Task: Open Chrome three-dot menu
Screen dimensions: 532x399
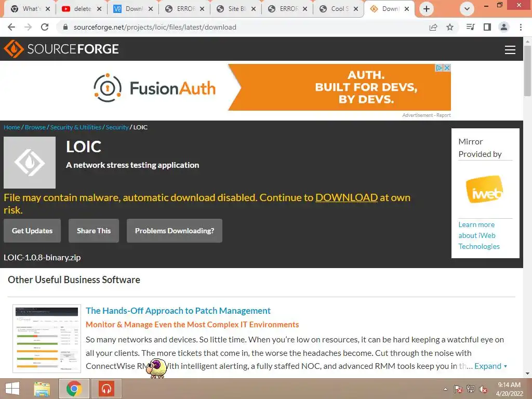Action: pos(521,27)
